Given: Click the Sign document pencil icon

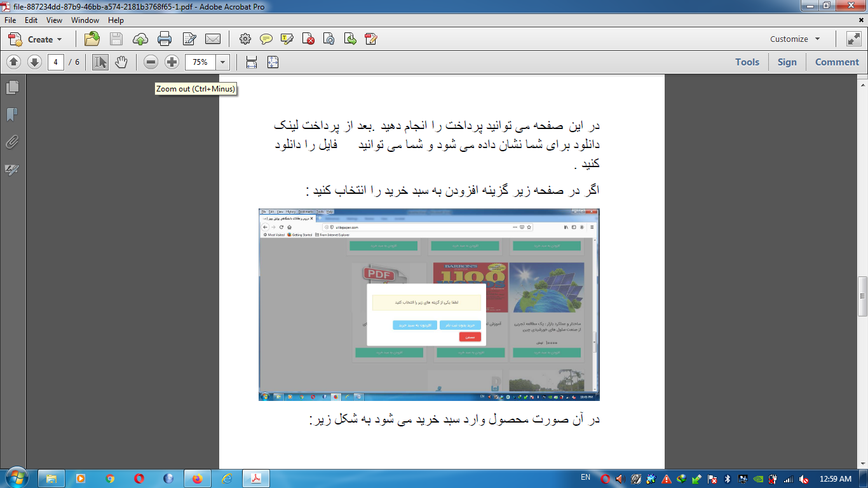Looking at the screenshot, I should [371, 39].
